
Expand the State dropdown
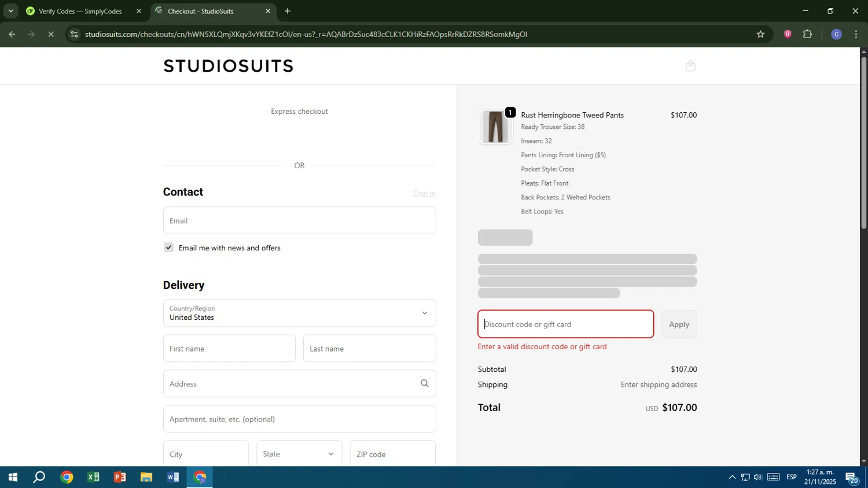coord(299,454)
